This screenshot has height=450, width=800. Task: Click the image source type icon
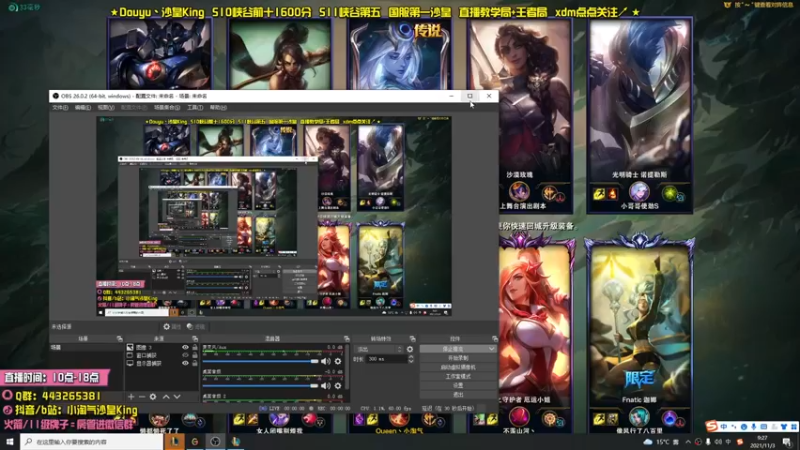[130, 347]
